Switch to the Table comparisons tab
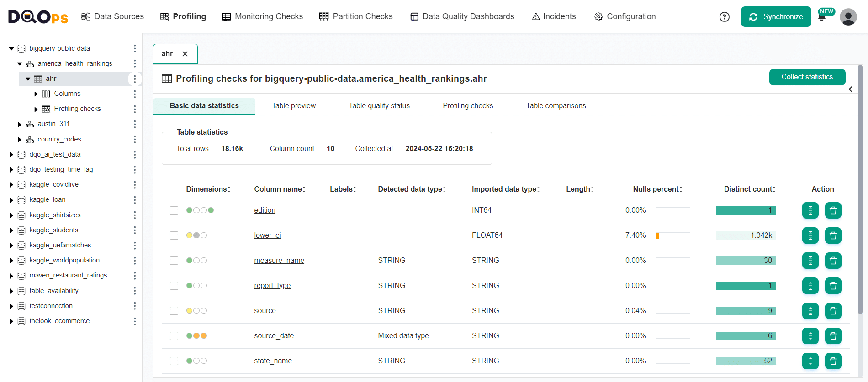 point(556,106)
